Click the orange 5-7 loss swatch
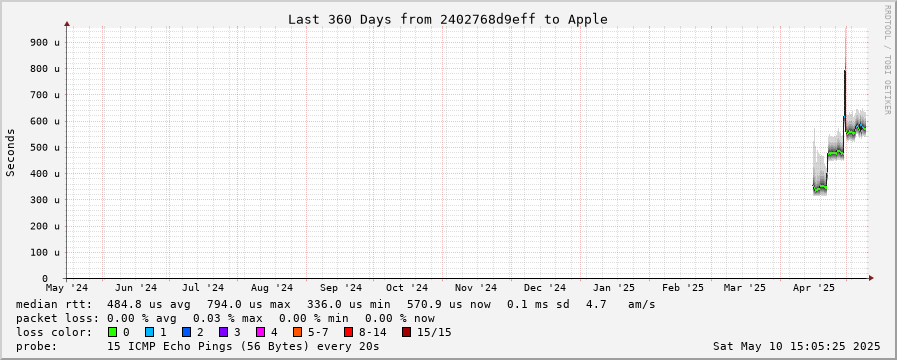 pos(297,332)
